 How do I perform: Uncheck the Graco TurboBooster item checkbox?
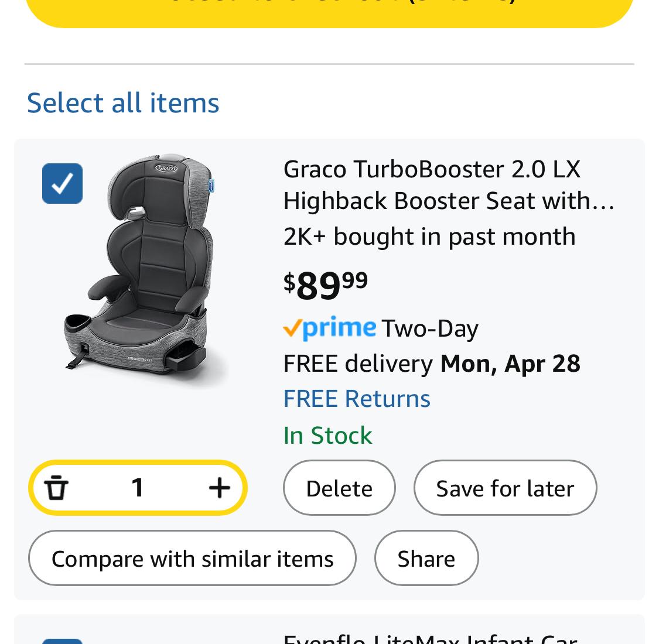62,183
